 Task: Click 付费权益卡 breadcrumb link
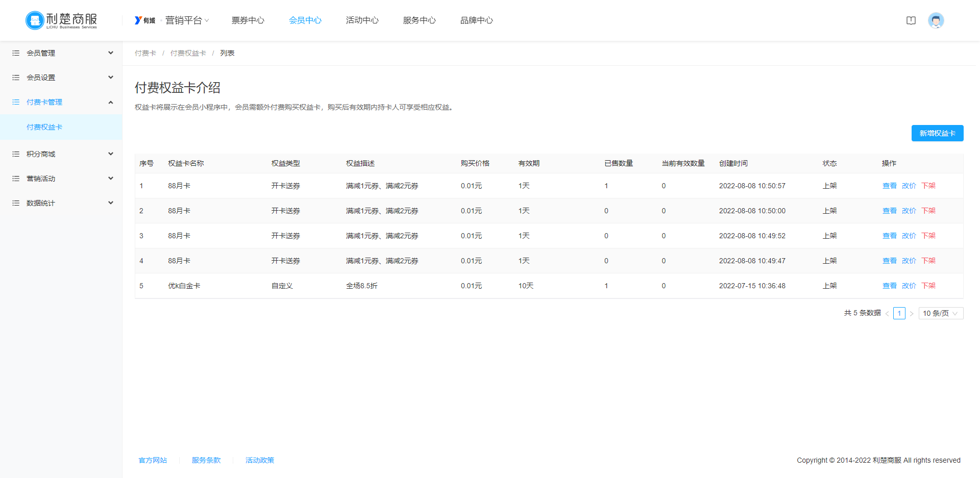[188, 53]
